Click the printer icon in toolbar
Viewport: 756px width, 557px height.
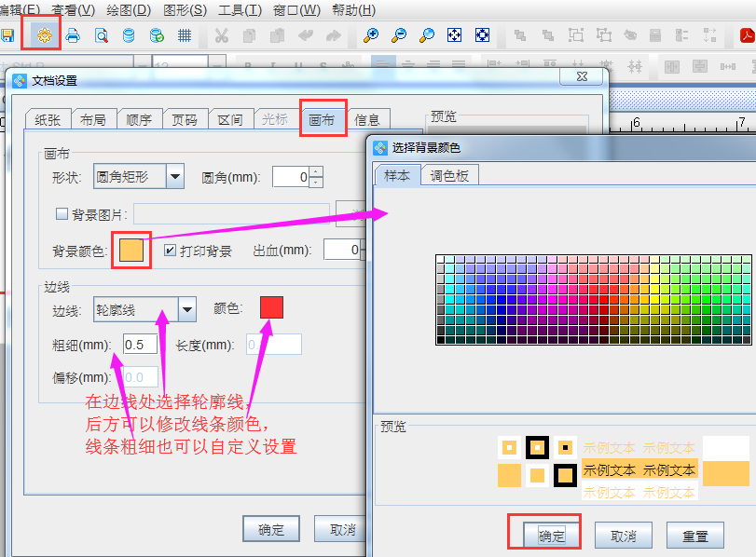coord(73,35)
